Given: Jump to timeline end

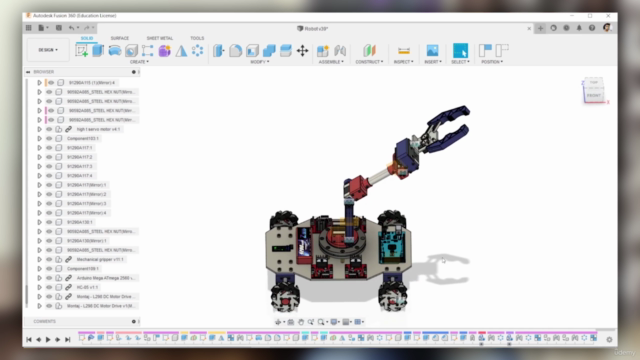Looking at the screenshot, I should [x=68, y=340].
